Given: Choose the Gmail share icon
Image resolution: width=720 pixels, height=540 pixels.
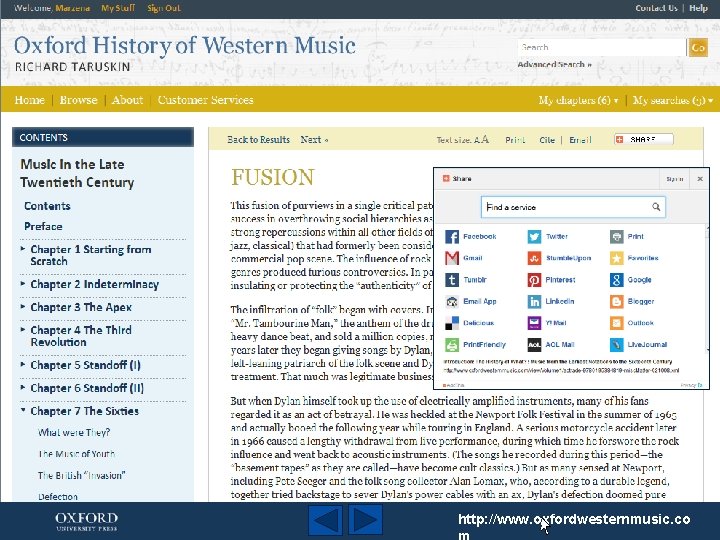Looking at the screenshot, I should point(452,258).
